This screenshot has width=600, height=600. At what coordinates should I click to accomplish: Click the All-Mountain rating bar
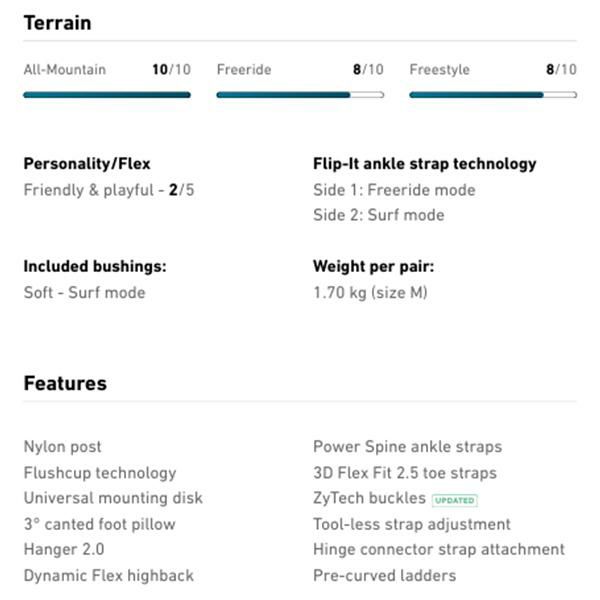107,95
